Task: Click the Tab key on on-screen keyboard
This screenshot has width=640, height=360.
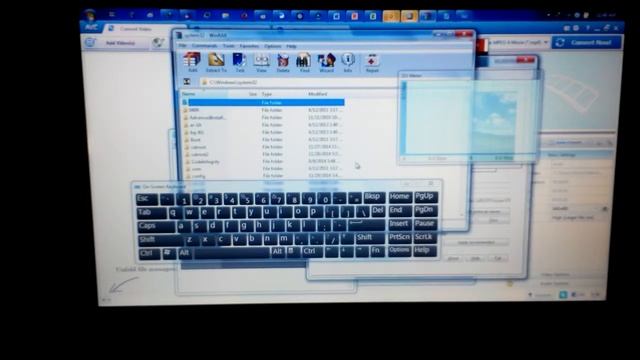Action: point(151,213)
